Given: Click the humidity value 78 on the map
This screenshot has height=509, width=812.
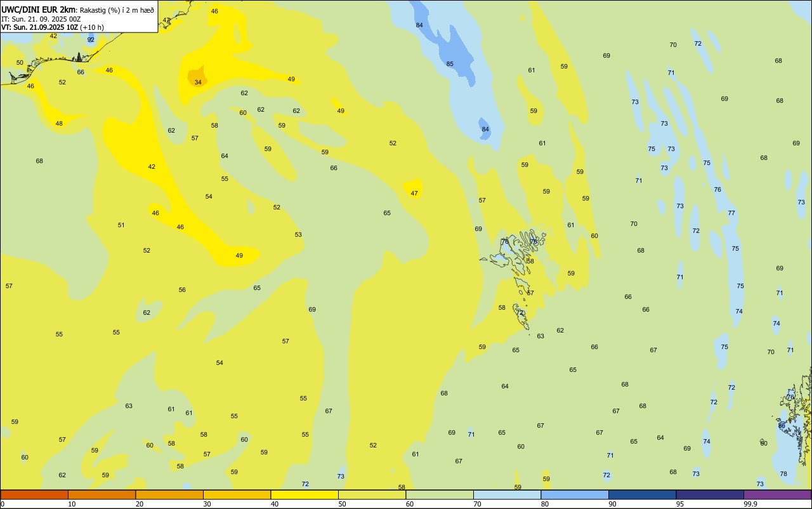Looking at the screenshot, I should (783, 474).
